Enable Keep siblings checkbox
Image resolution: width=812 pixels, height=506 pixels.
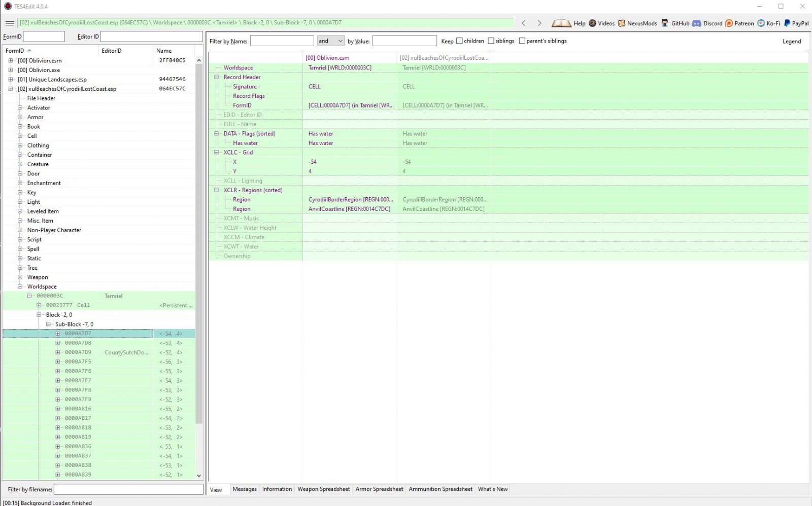point(491,41)
